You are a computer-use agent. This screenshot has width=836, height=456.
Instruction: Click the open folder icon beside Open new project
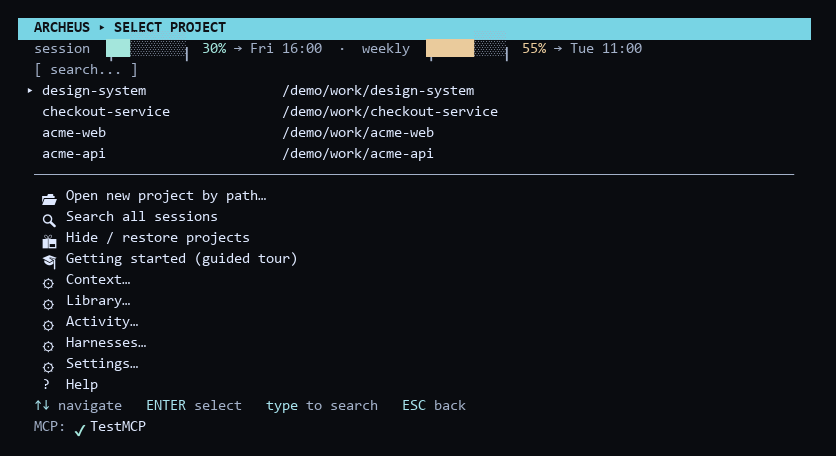49,199
